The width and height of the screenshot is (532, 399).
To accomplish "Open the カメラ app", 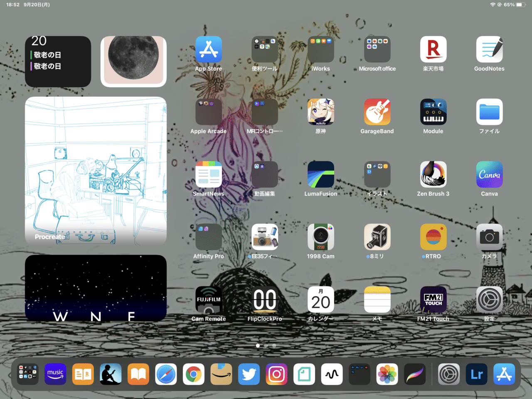I will (489, 237).
